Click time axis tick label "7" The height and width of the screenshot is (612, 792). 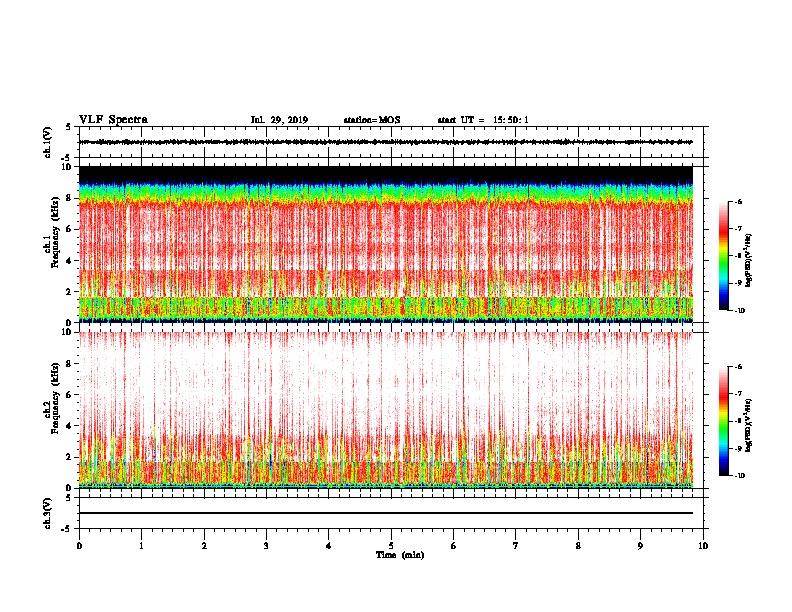click(516, 546)
